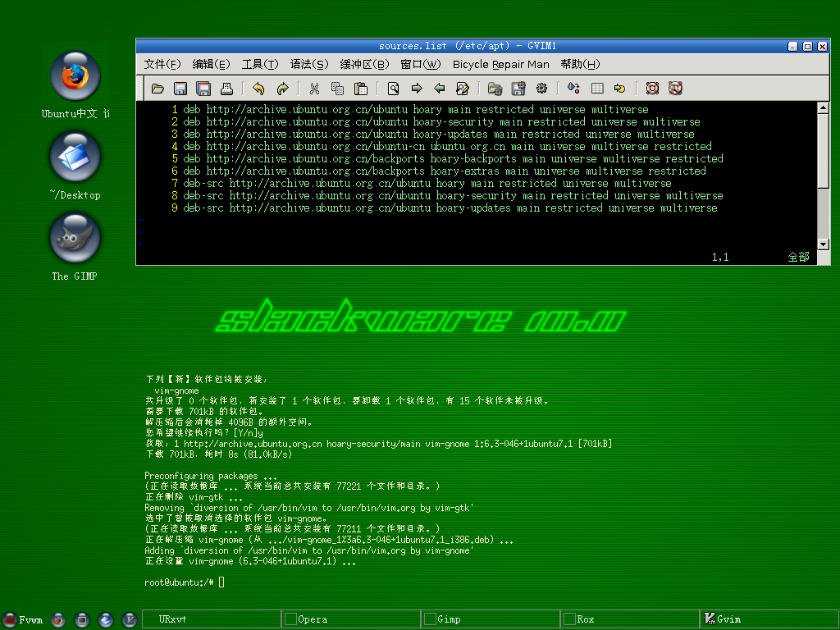Click the hoary-updates deb line 3
Viewport: 840px width, 630px height.
[439, 135]
